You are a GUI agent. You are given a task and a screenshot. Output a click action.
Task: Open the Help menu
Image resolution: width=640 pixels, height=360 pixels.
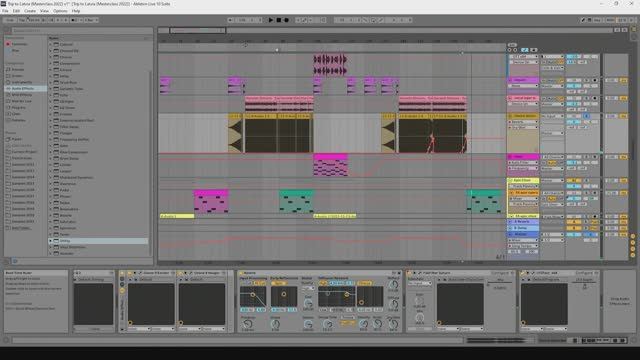(76, 11)
